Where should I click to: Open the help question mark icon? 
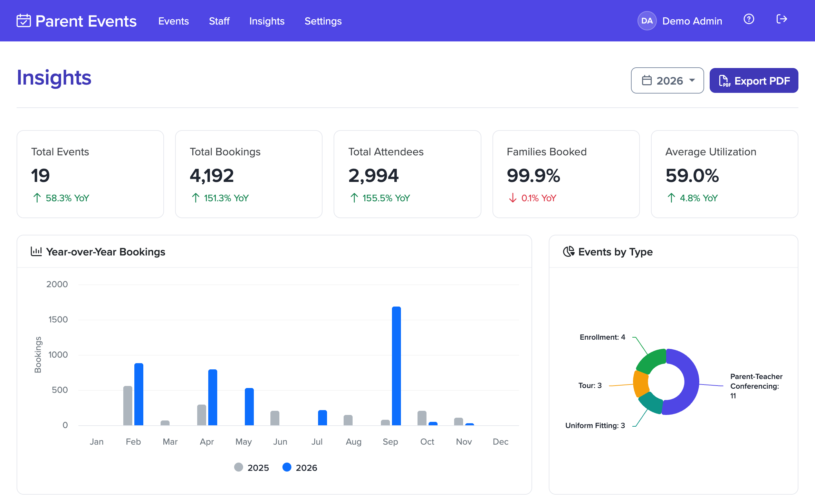pyautogui.click(x=749, y=19)
